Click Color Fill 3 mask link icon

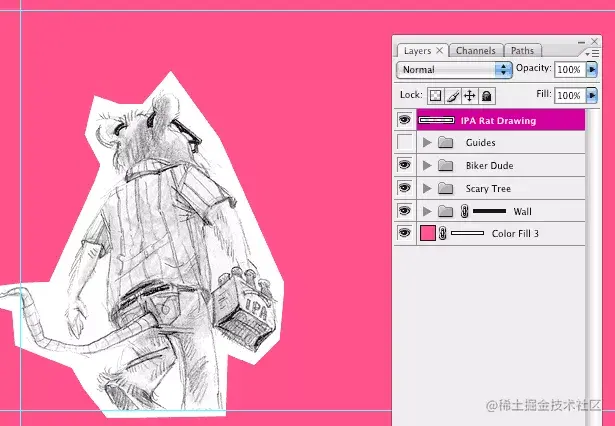(x=443, y=233)
